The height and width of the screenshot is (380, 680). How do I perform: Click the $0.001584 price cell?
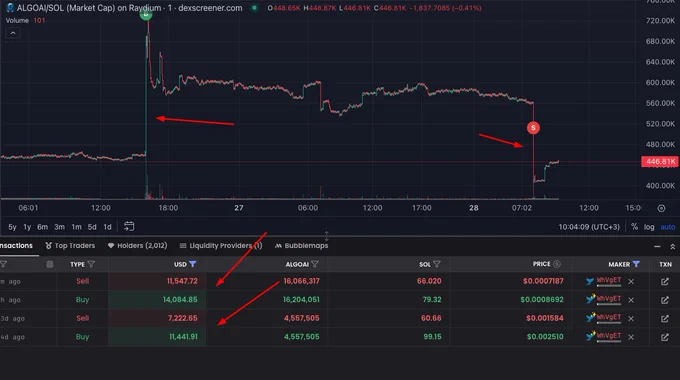pyautogui.click(x=545, y=318)
